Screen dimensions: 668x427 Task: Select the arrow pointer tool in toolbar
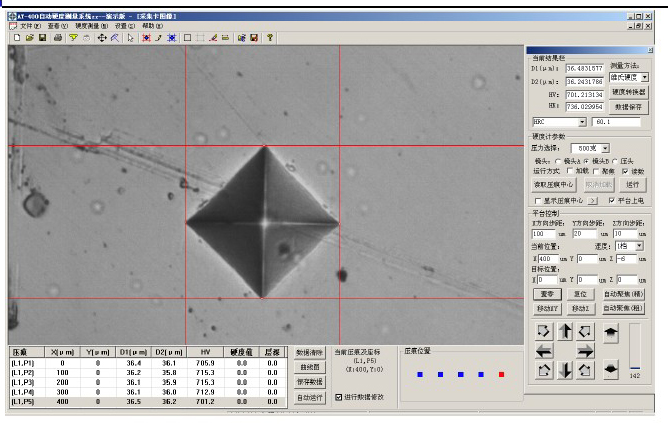click(x=130, y=37)
